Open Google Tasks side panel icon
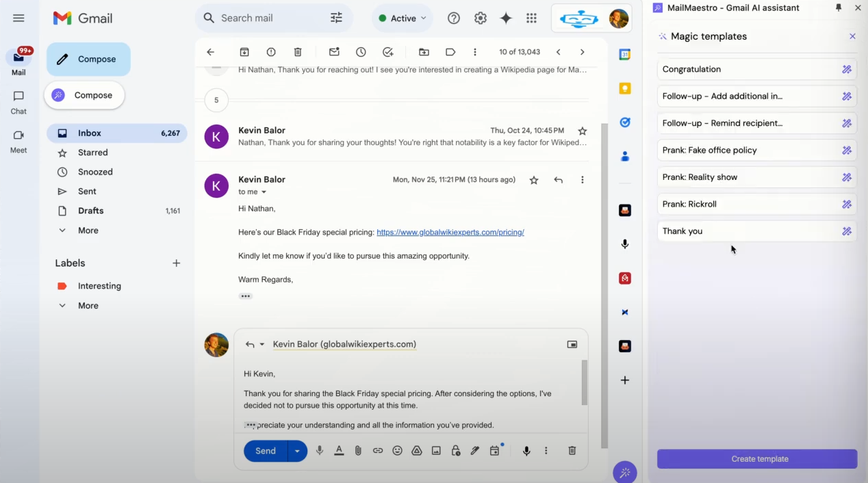 625,122
